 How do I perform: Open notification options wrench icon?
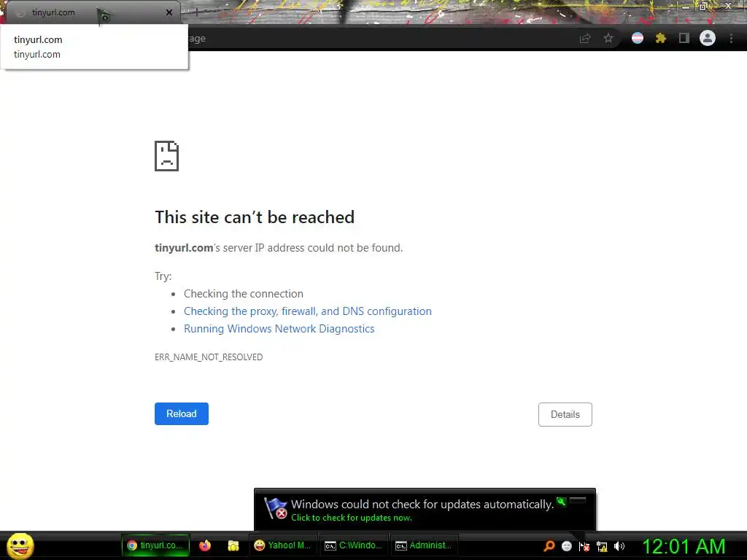tap(562, 502)
